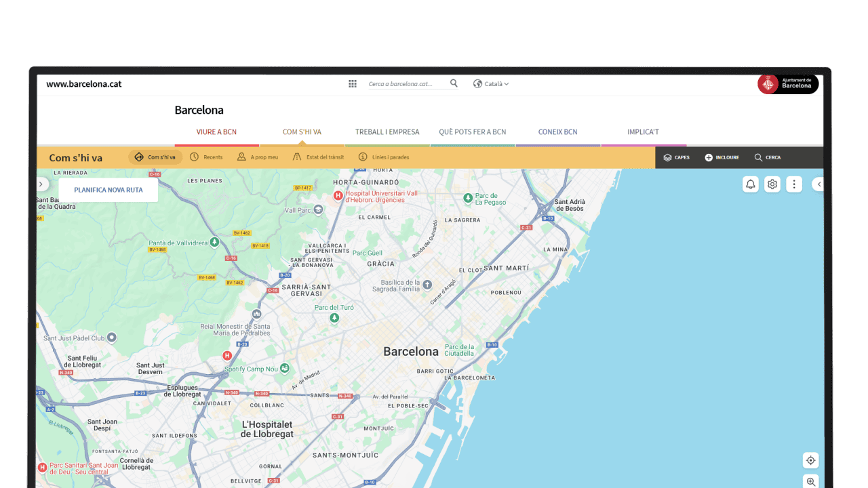Click the INCLOURE plus button
868x488 pixels.
pyautogui.click(x=722, y=157)
